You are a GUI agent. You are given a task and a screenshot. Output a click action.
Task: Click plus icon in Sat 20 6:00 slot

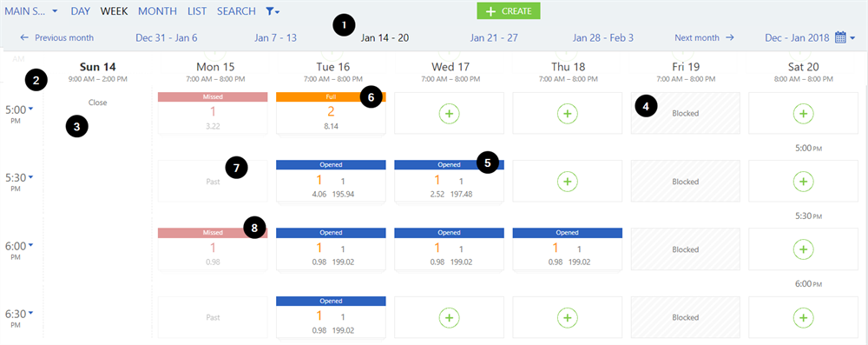coord(803,249)
